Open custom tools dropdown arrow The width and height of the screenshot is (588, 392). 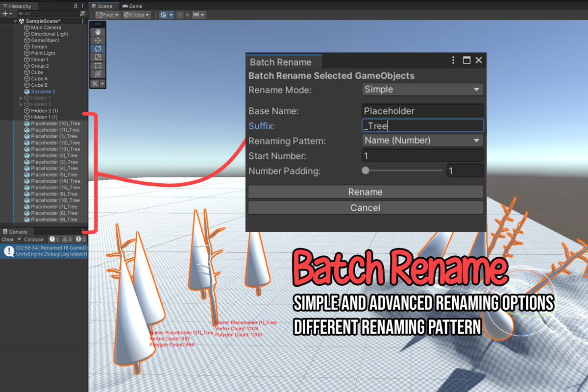(102, 84)
